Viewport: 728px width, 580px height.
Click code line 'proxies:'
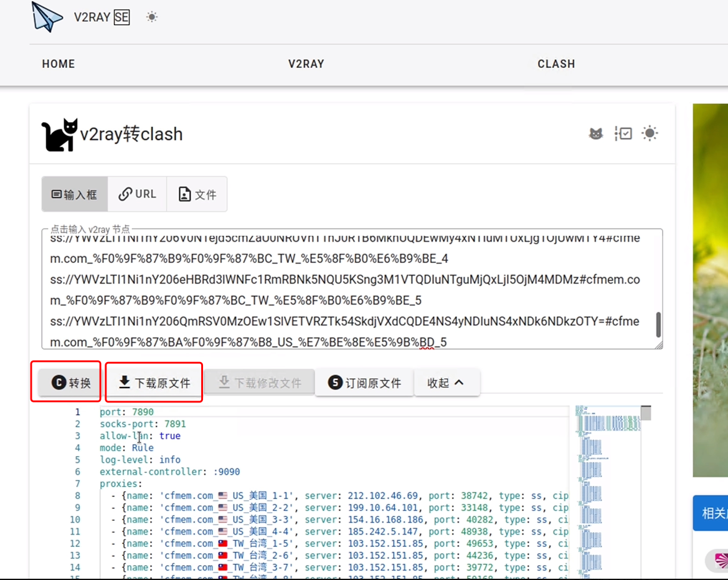121,484
